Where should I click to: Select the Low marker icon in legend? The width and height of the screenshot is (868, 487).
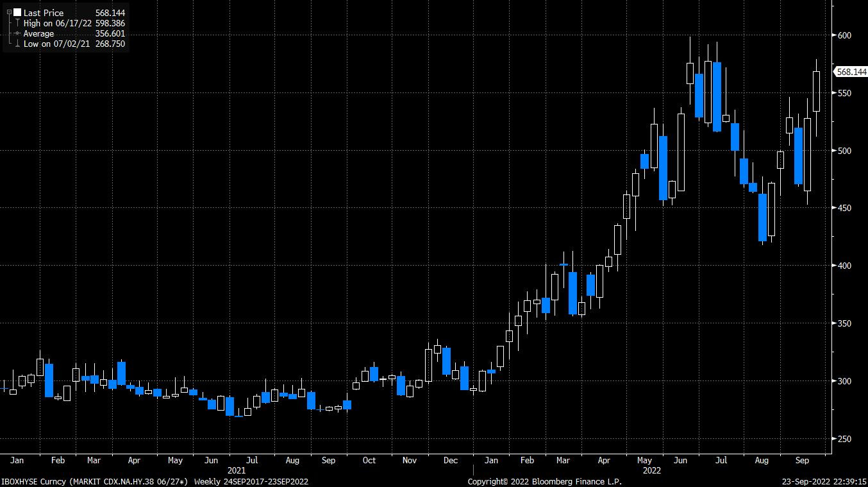17,44
